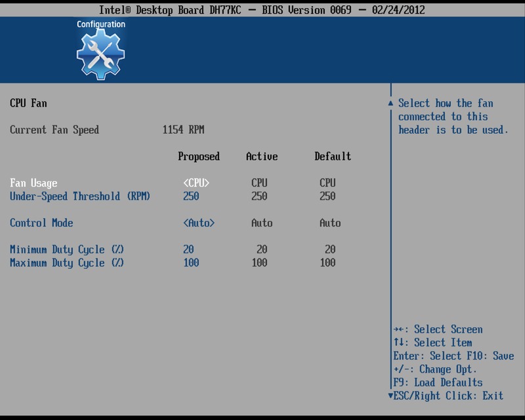Click the 1154 RPM fan speed reading
This screenshot has width=525, height=420.
coord(183,130)
